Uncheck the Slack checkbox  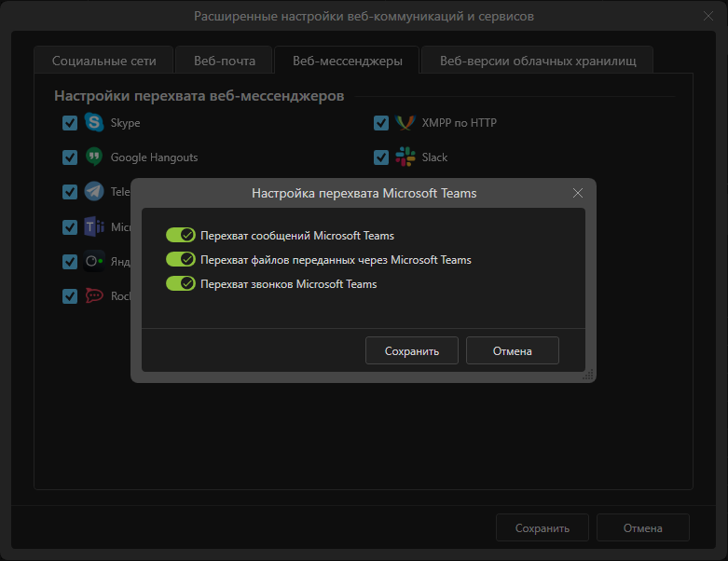[x=380, y=157]
